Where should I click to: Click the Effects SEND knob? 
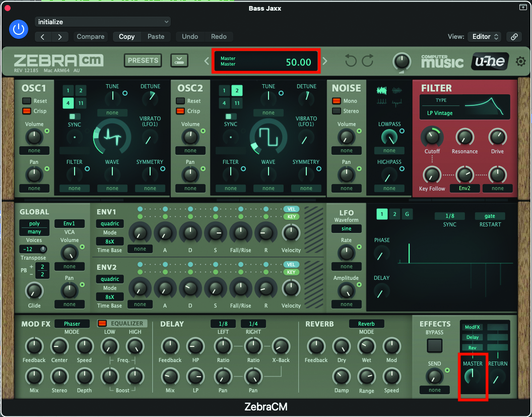tap(434, 376)
